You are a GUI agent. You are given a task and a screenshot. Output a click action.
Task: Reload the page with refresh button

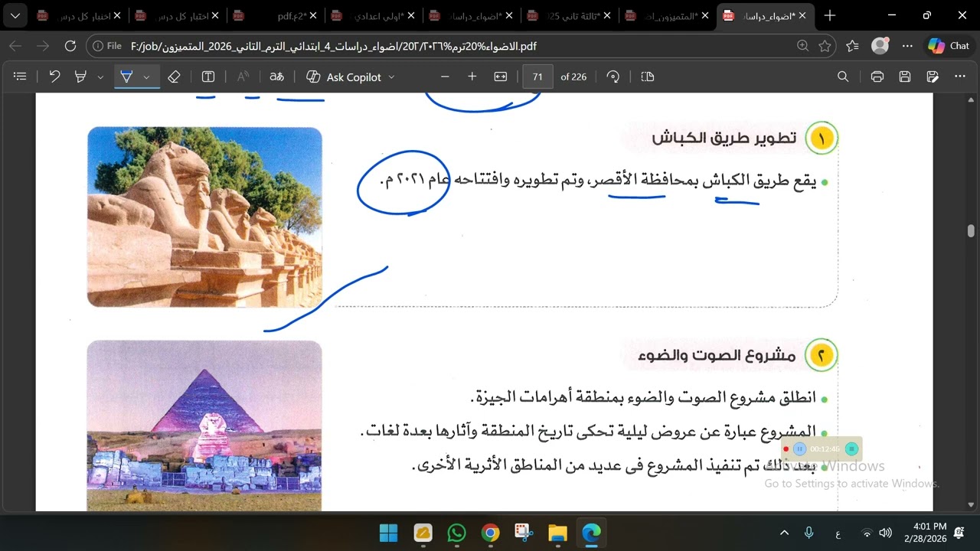70,46
